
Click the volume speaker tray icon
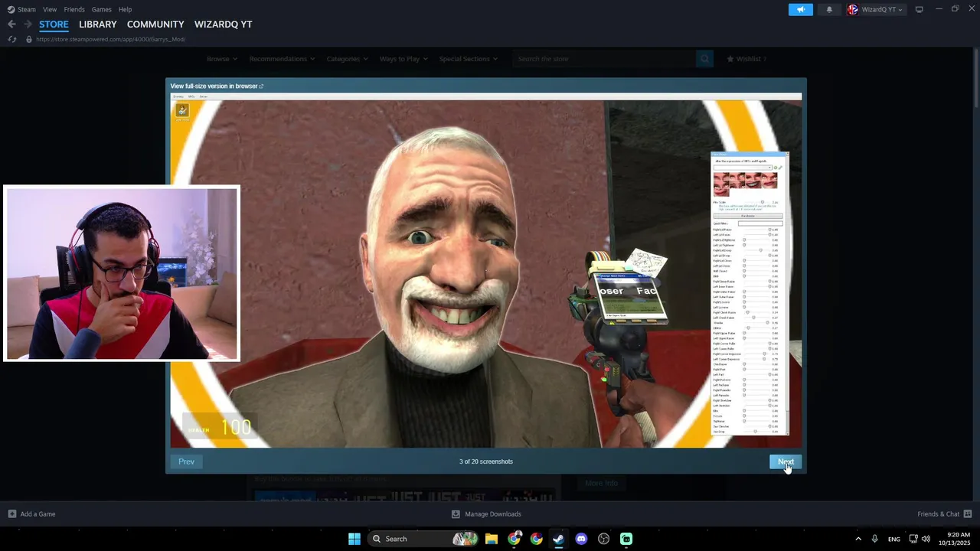coord(926,539)
